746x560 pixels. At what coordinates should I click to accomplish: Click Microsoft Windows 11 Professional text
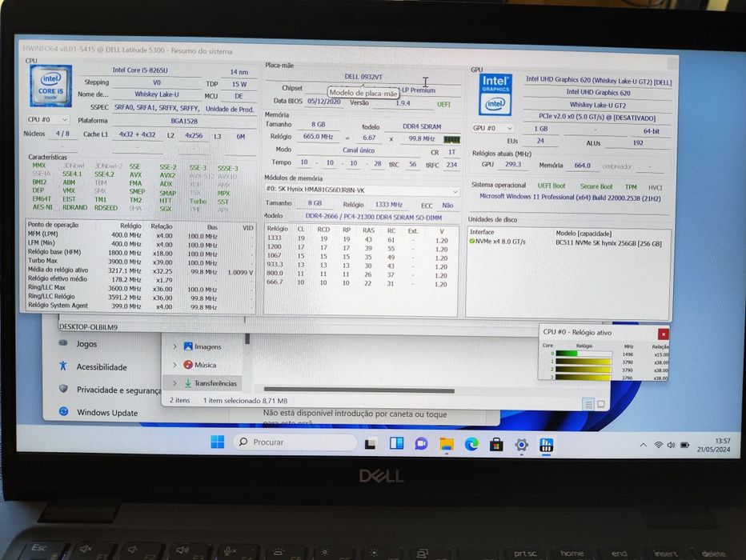[570, 198]
